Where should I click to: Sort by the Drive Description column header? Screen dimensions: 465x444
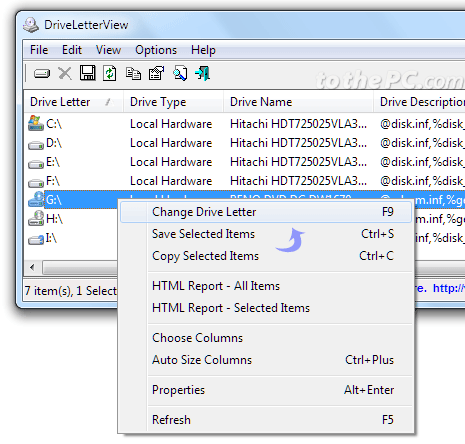click(x=419, y=102)
